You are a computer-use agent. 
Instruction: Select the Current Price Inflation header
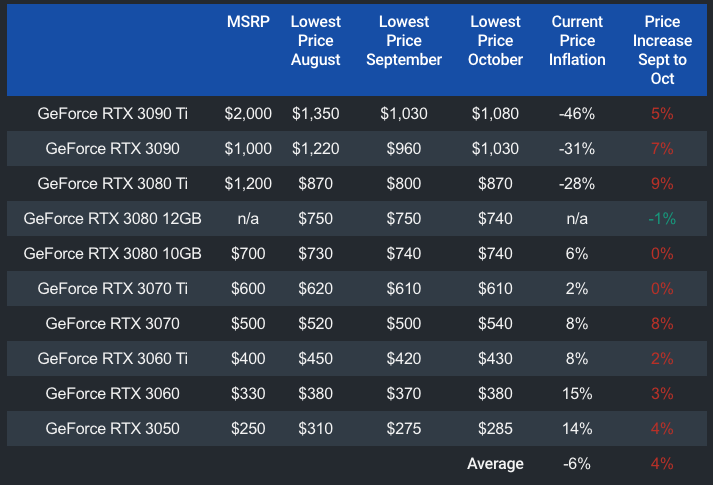click(x=577, y=41)
